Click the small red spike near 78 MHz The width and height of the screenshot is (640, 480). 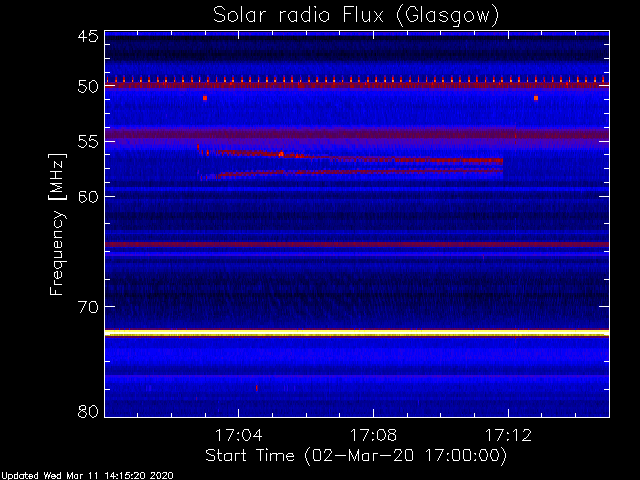(x=257, y=388)
